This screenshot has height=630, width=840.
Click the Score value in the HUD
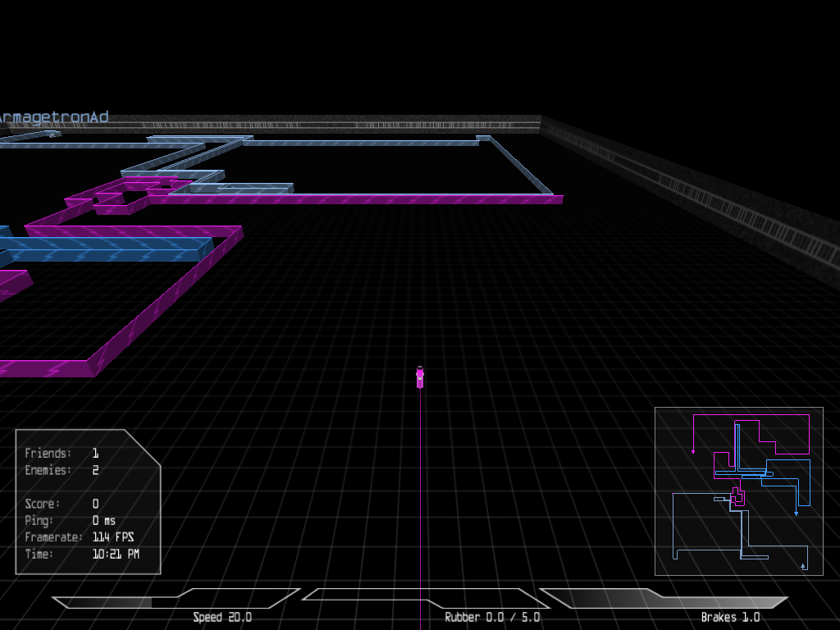95,504
